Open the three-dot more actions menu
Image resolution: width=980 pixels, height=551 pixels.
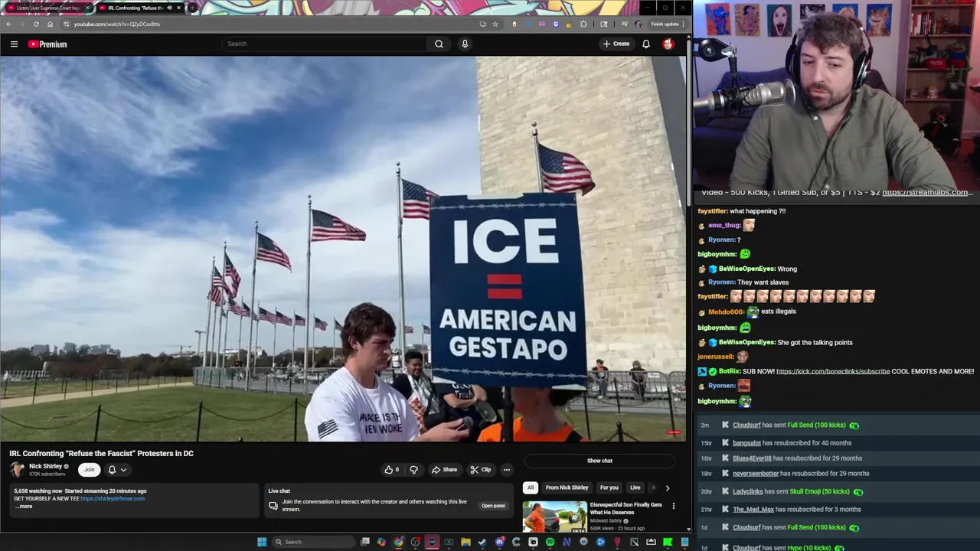point(506,470)
